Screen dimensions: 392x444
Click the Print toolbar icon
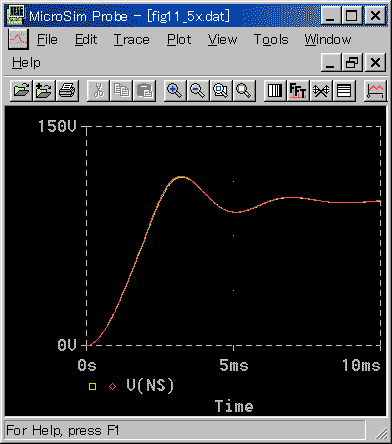point(67,90)
